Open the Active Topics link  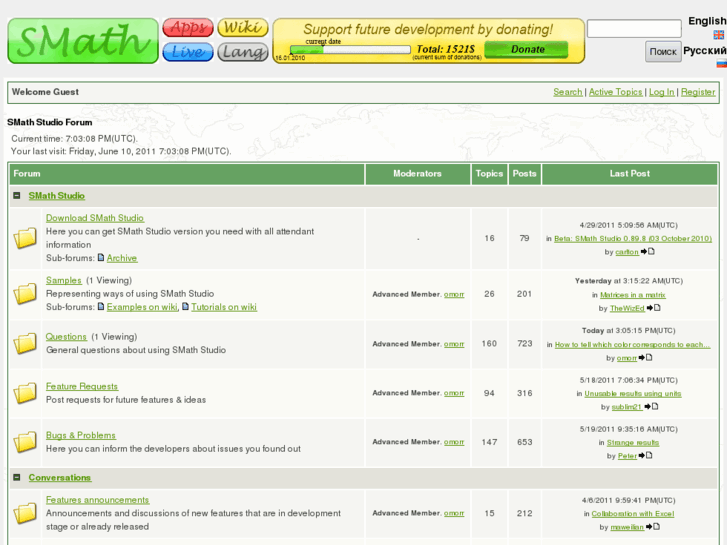coord(615,92)
